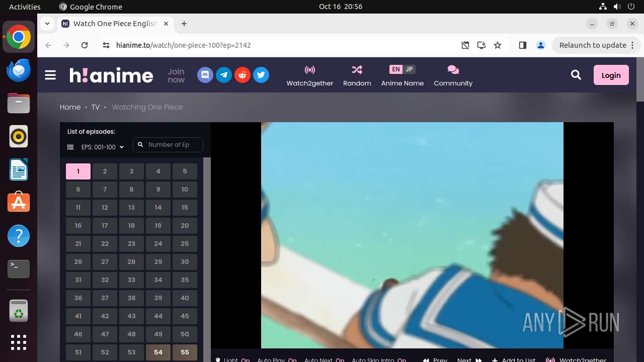View site information icon in address bar
Screen dimensions: 644x362
pyautogui.click(x=106, y=45)
